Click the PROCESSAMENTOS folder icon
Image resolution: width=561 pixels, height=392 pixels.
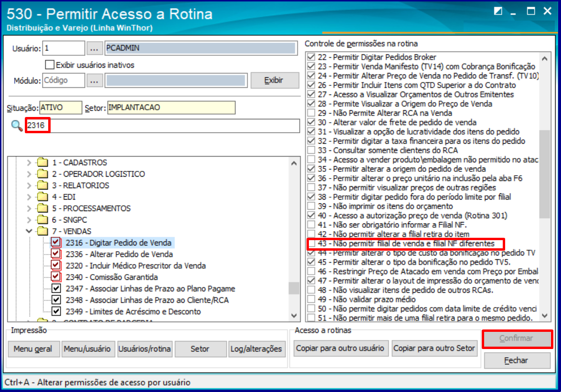[x=42, y=208]
